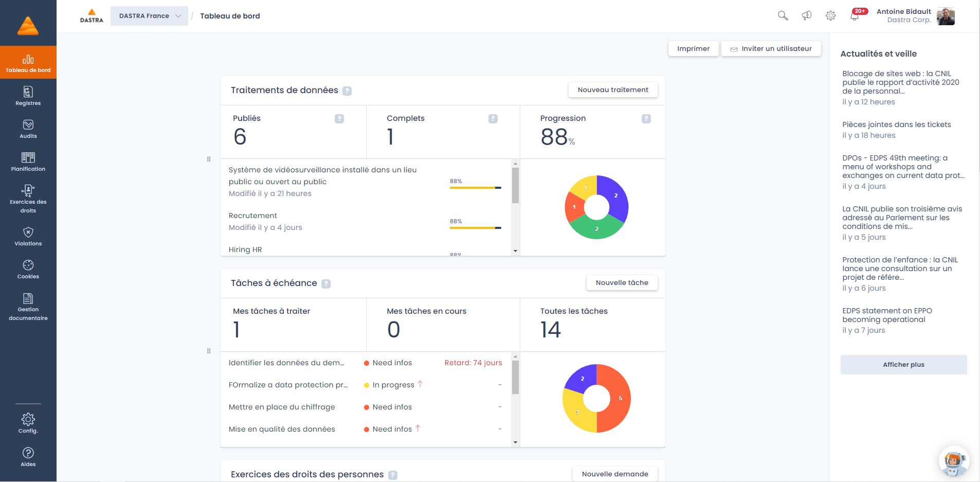Click help icon in the Publiés card
The width and height of the screenshot is (980, 482).
pyautogui.click(x=339, y=119)
